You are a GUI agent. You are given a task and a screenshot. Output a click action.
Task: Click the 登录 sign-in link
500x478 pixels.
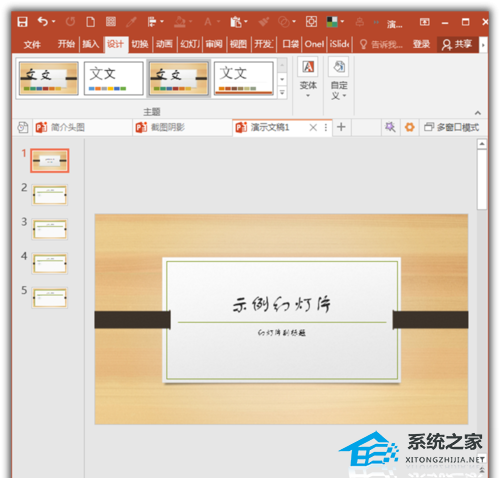point(421,44)
